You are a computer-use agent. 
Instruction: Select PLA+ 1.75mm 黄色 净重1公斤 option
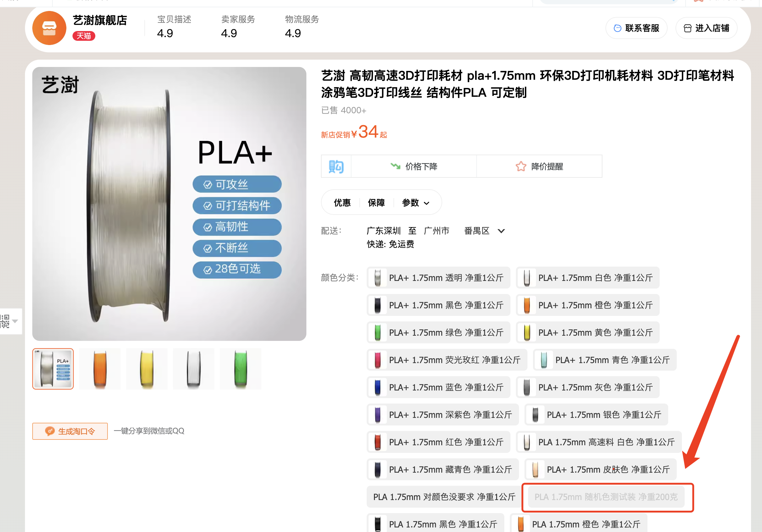coord(588,332)
